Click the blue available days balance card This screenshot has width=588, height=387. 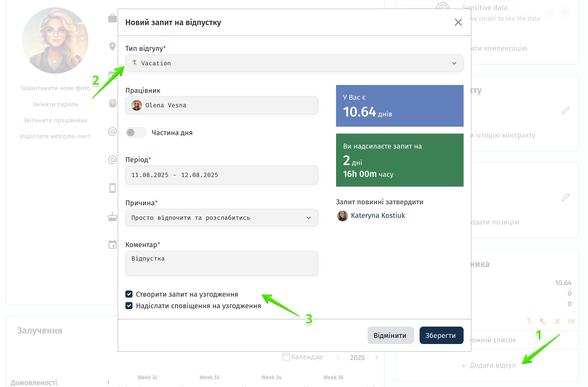click(x=399, y=106)
